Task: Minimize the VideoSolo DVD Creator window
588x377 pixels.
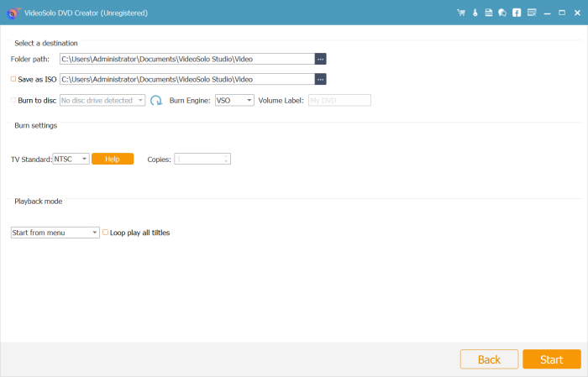Action: (547, 13)
